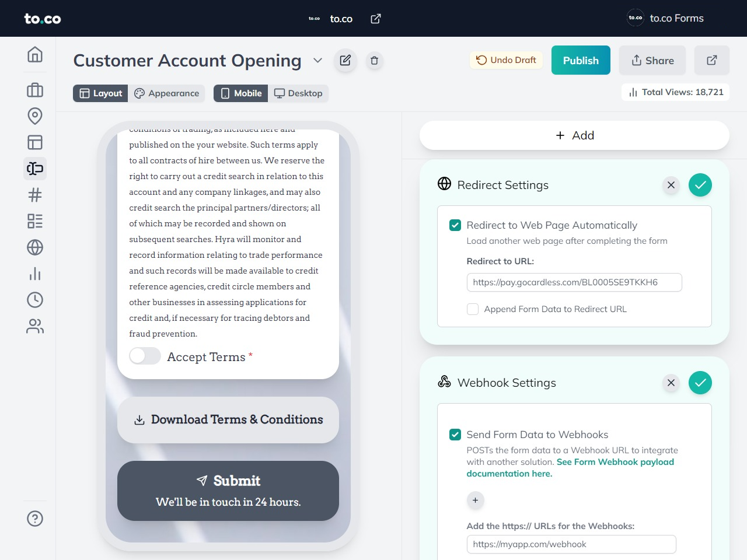Click the to.co logo in the header
Viewport: 747px width, 560px height.
pos(43,19)
